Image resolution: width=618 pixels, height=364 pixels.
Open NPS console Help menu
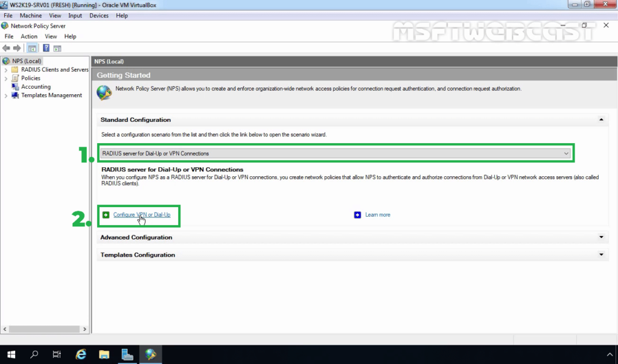[x=70, y=36]
